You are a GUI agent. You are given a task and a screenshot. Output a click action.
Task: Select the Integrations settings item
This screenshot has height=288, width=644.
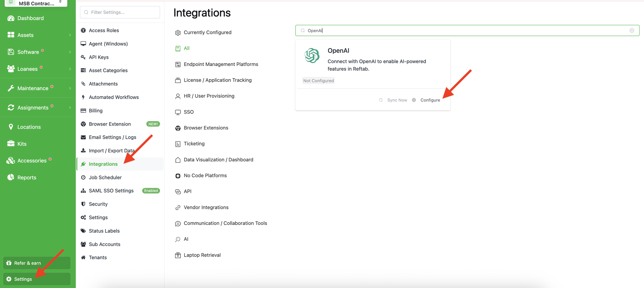pyautogui.click(x=120, y=164)
